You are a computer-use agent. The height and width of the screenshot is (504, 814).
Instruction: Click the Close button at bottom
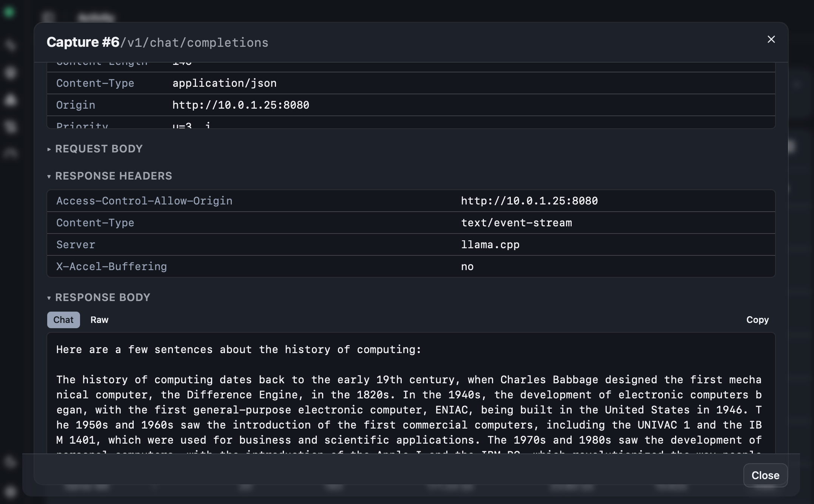tap(765, 475)
